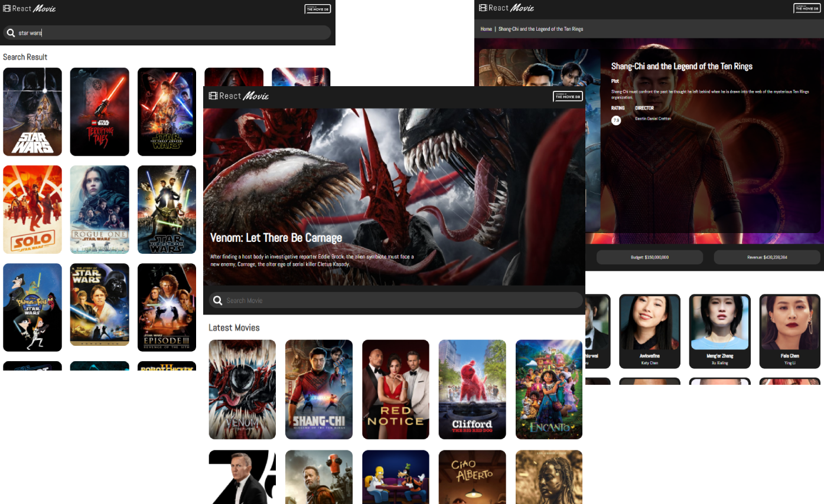Open the Awkwafina actor card

pyautogui.click(x=650, y=331)
